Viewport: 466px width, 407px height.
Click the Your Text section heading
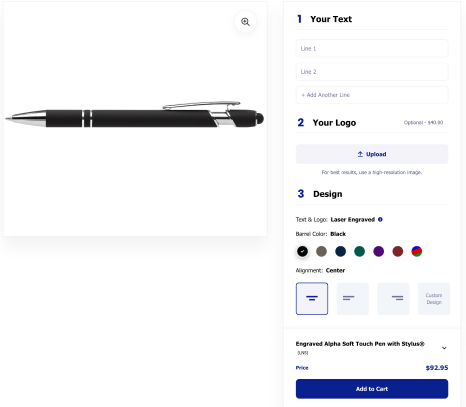[331, 19]
